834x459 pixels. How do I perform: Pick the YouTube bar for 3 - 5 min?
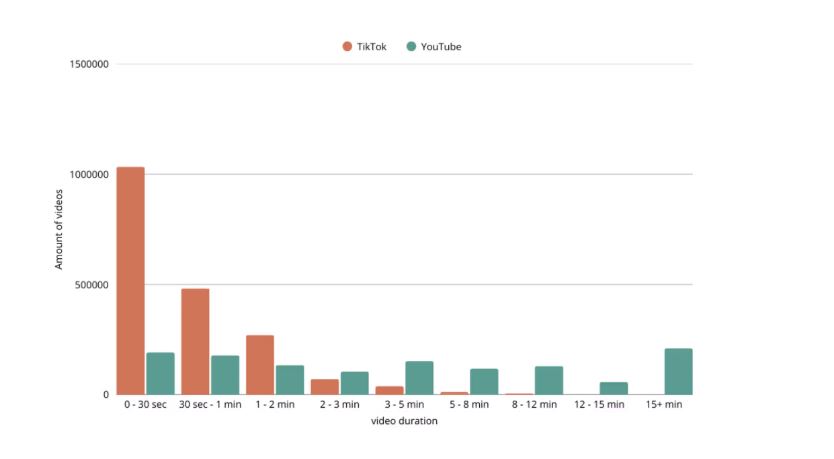419,378
